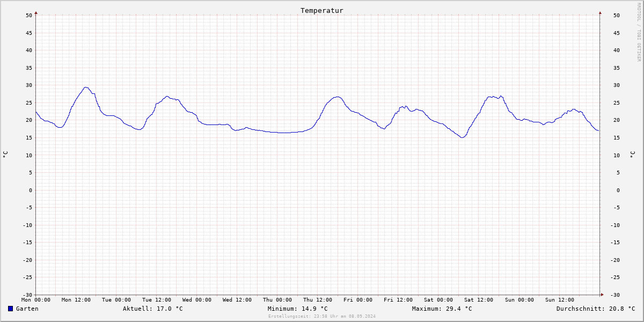This screenshot has width=644, height=322.
Task: Click the °C unit label on left axis
Action: pos(5,155)
